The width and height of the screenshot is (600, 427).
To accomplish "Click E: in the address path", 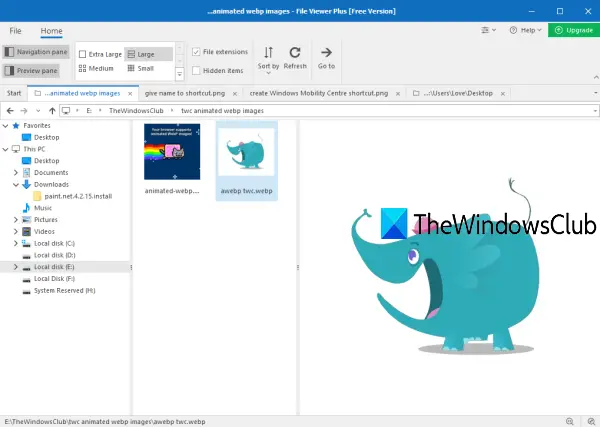I will 89,111.
